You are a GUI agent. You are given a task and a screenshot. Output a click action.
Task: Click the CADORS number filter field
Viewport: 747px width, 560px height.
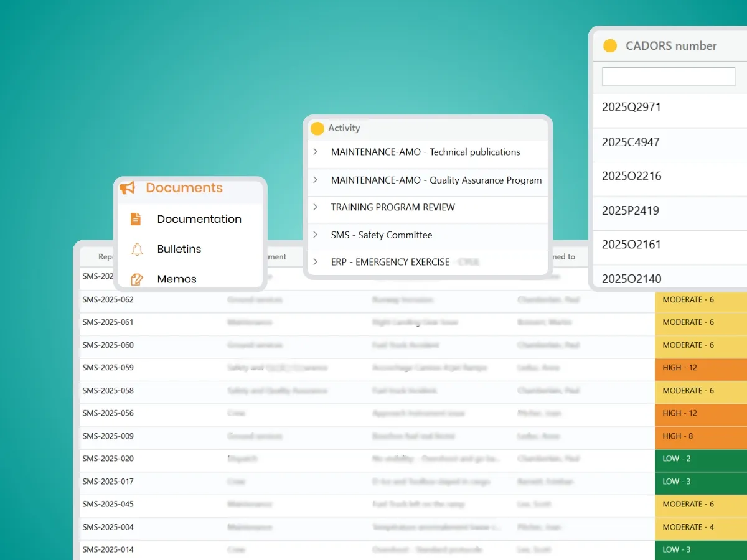click(669, 77)
